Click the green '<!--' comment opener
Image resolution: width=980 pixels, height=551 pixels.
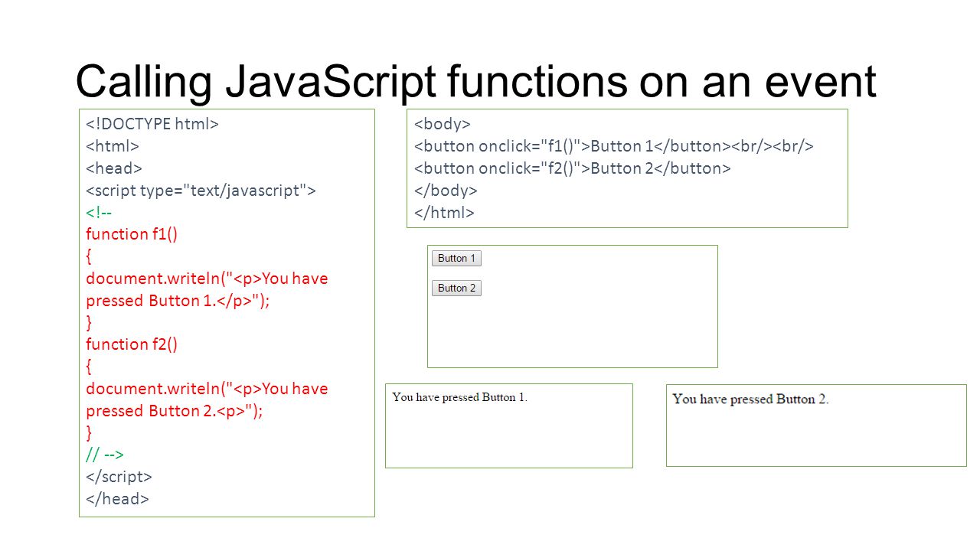point(99,212)
